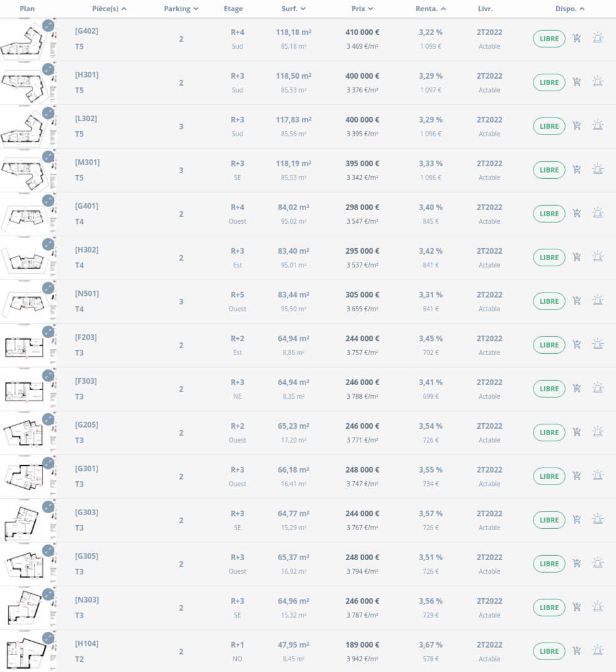Click the LIBRE button for lot M301
Image resolution: width=616 pixels, height=672 pixels.
[549, 169]
